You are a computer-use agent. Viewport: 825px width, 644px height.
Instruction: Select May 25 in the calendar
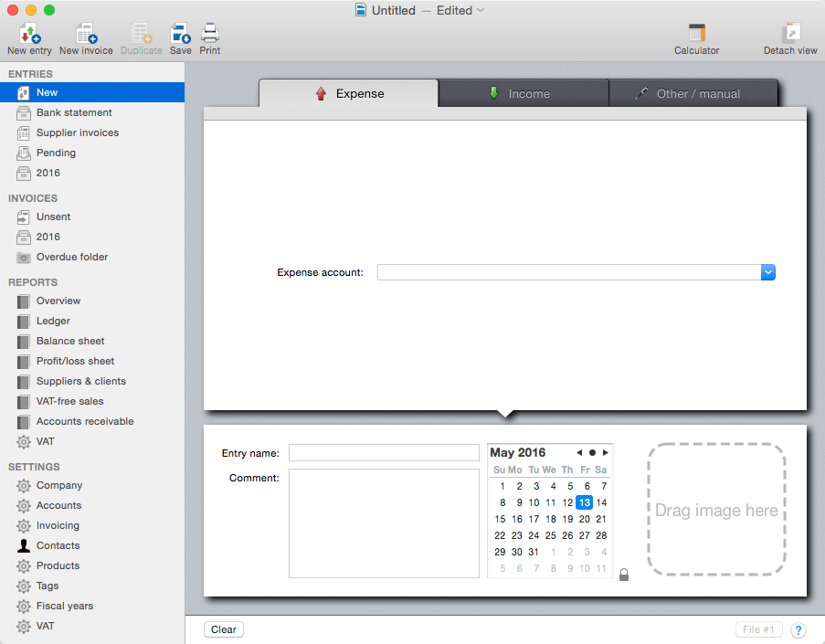(x=550, y=535)
